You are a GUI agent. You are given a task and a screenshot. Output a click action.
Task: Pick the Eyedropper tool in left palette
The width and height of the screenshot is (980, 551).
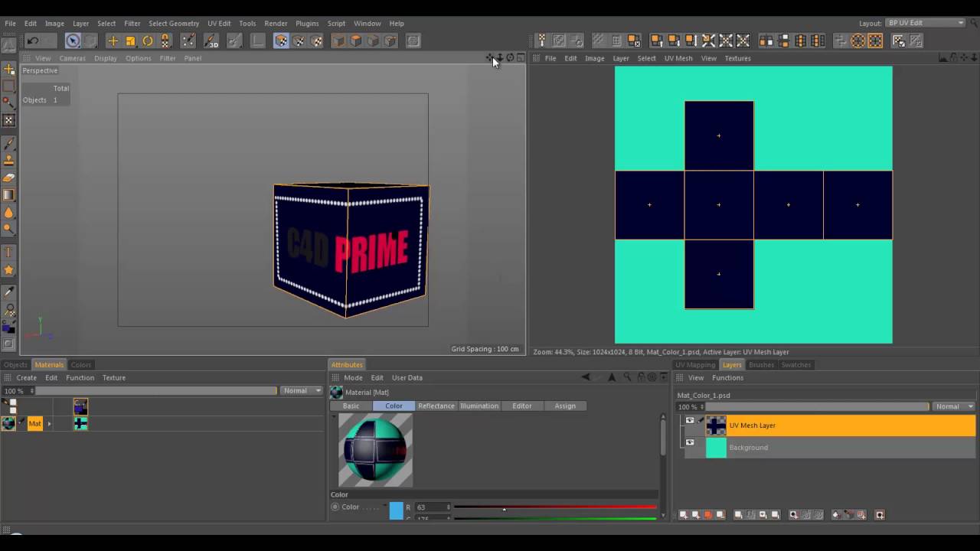(9, 292)
